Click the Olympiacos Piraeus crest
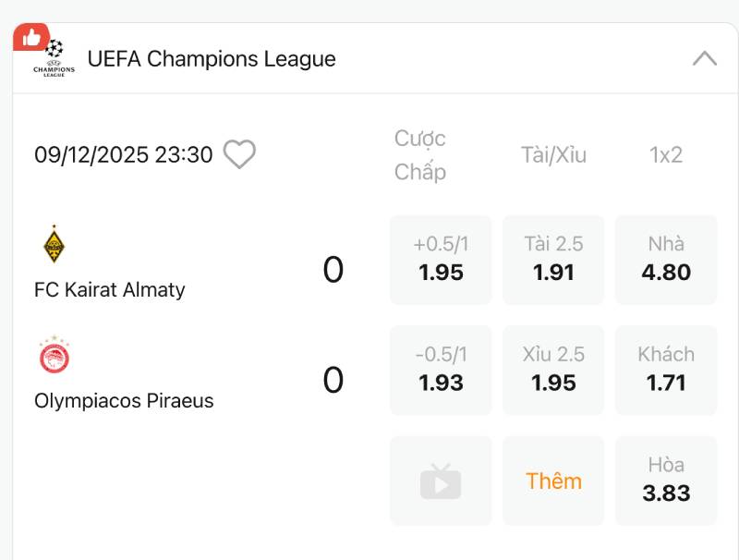 [55, 356]
